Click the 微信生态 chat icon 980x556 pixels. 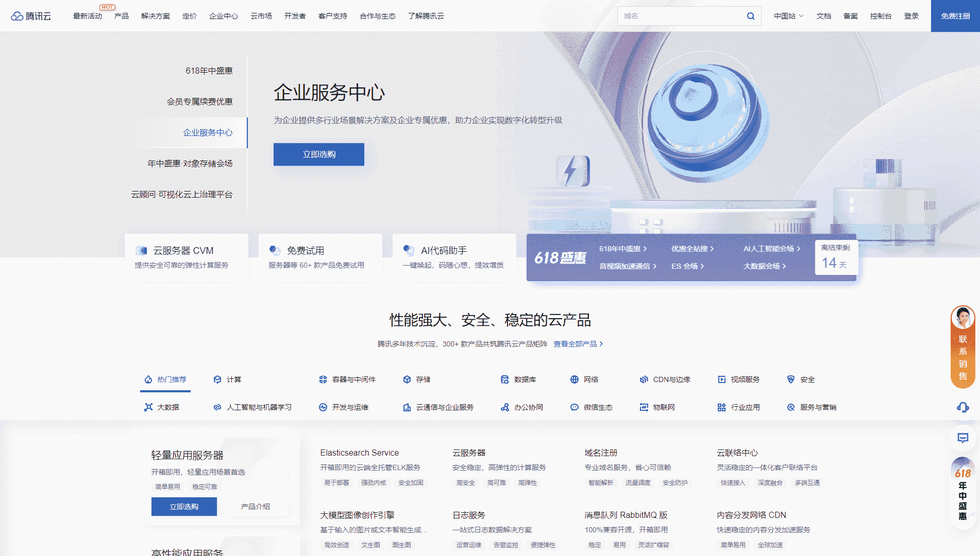575,407
